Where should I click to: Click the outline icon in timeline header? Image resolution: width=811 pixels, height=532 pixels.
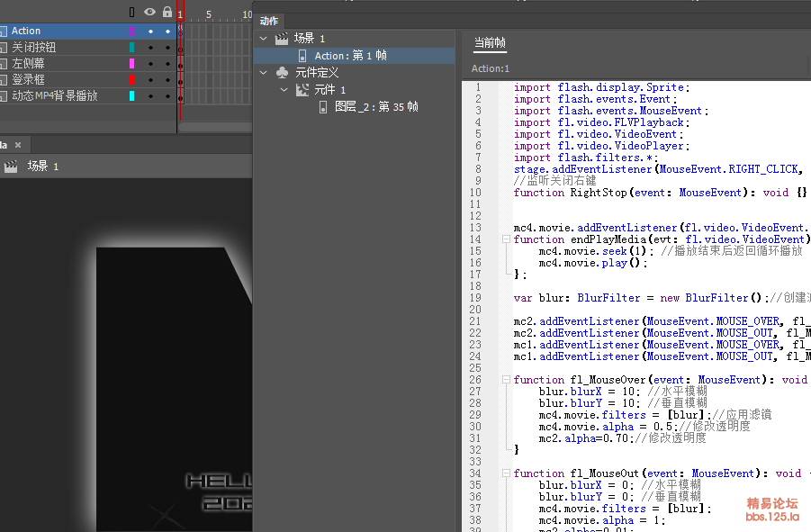click(132, 13)
